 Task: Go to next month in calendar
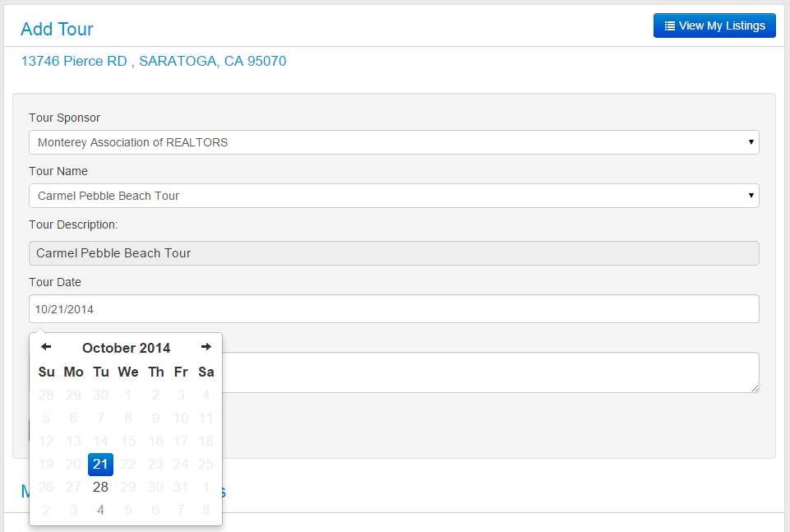206,347
